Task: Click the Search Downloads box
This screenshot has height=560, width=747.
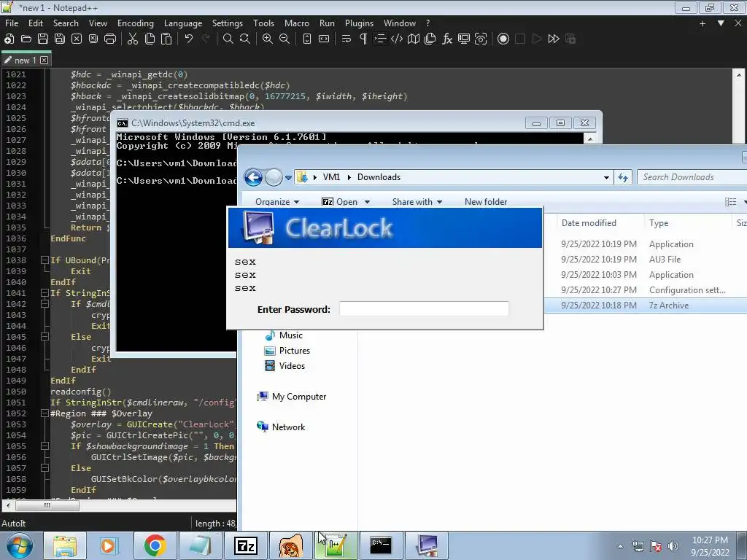Action: 692,177
